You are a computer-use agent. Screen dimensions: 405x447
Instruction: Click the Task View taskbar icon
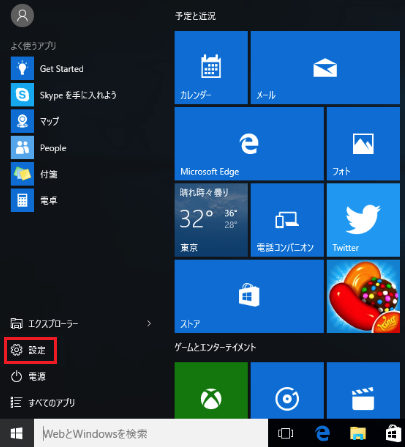[x=285, y=433]
